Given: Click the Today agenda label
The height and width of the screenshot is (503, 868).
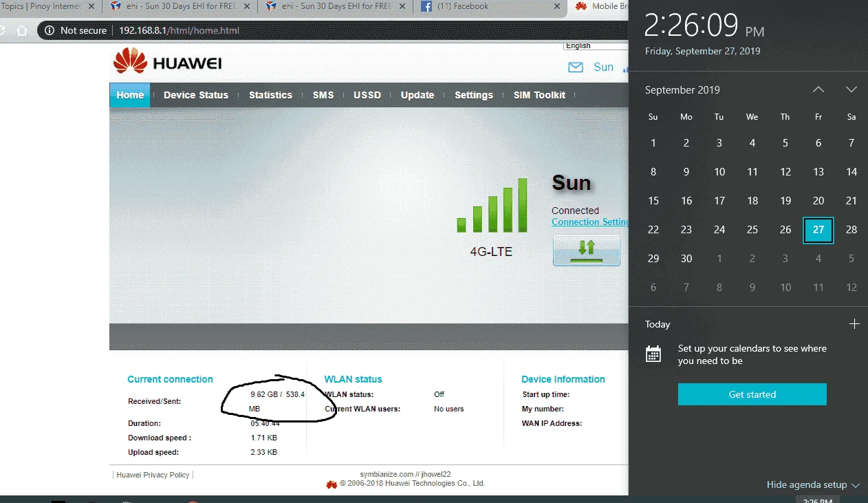Looking at the screenshot, I should 658,324.
